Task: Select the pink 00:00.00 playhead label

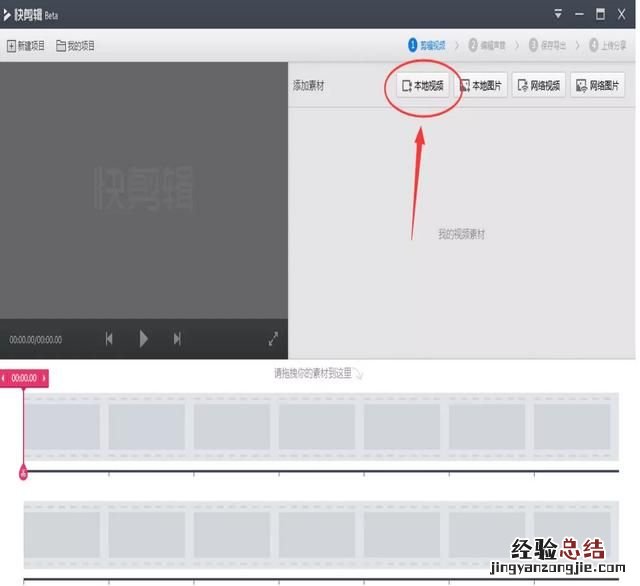Action: [x=24, y=378]
